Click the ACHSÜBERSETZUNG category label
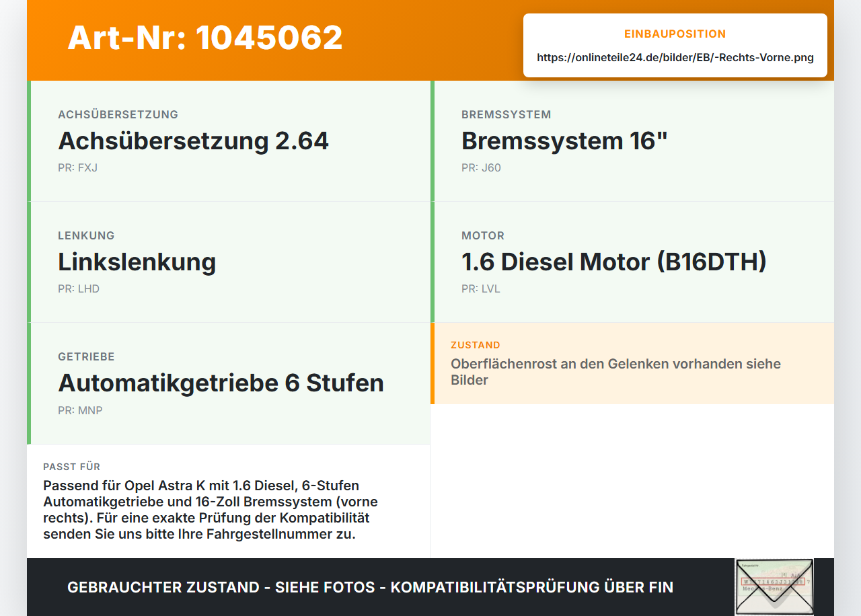The image size is (861, 616). point(118,114)
